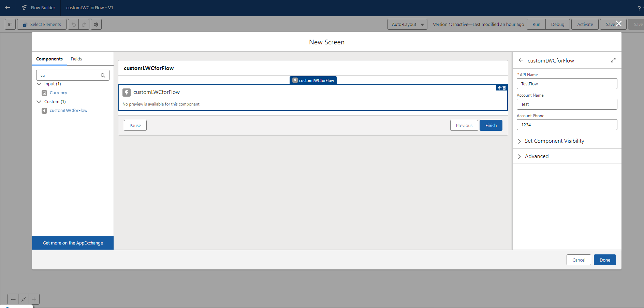Screen dimensions: 644x308
Task: Click Done to confirm the screen
Action: 605,260
